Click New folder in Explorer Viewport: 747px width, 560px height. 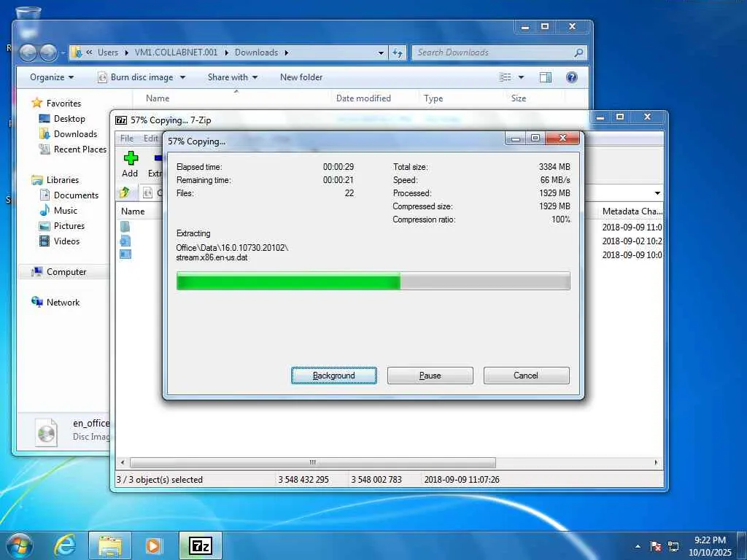pyautogui.click(x=301, y=77)
